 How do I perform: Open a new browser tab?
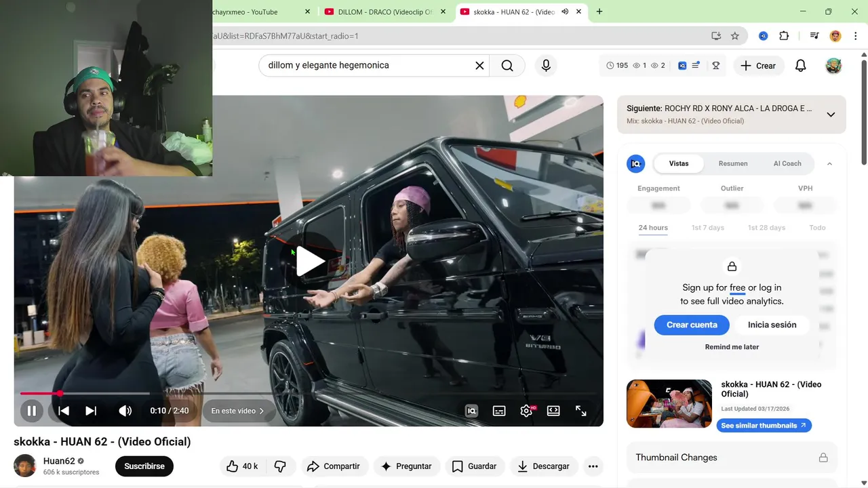click(x=599, y=12)
